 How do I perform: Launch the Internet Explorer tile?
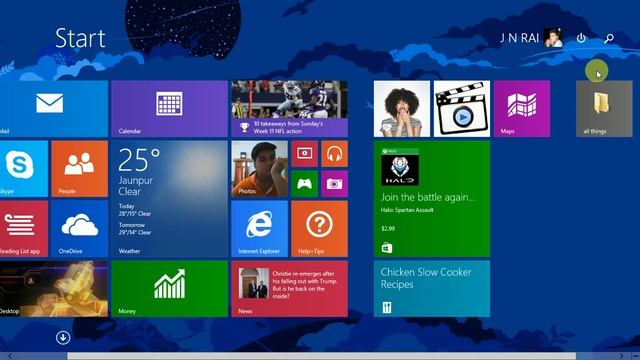[260, 229]
